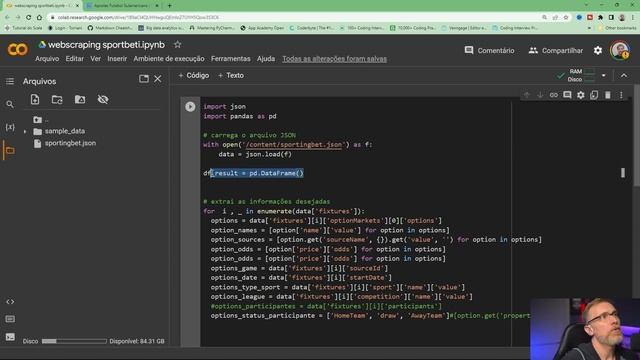
Task: Click the Compartilhar button
Action: [x=556, y=51]
